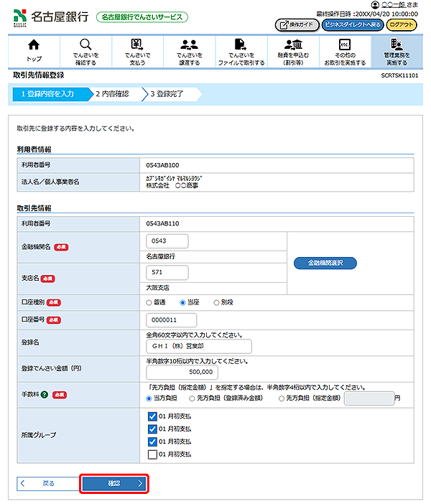Click ログアウト button
The image size is (431, 504).
pyautogui.click(x=402, y=24)
